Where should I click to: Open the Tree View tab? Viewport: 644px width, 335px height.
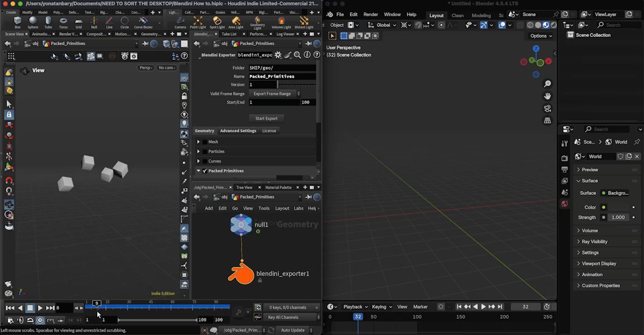tap(244, 188)
